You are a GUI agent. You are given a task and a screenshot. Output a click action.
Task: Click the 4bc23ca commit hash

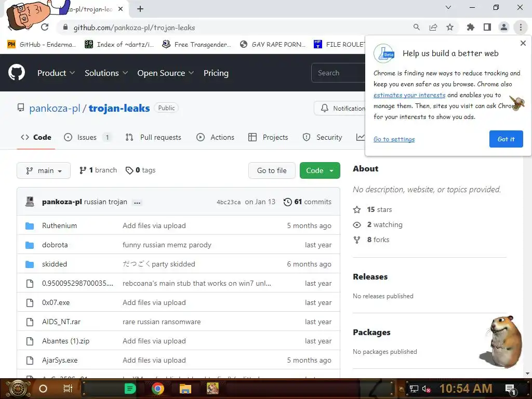[229, 202]
